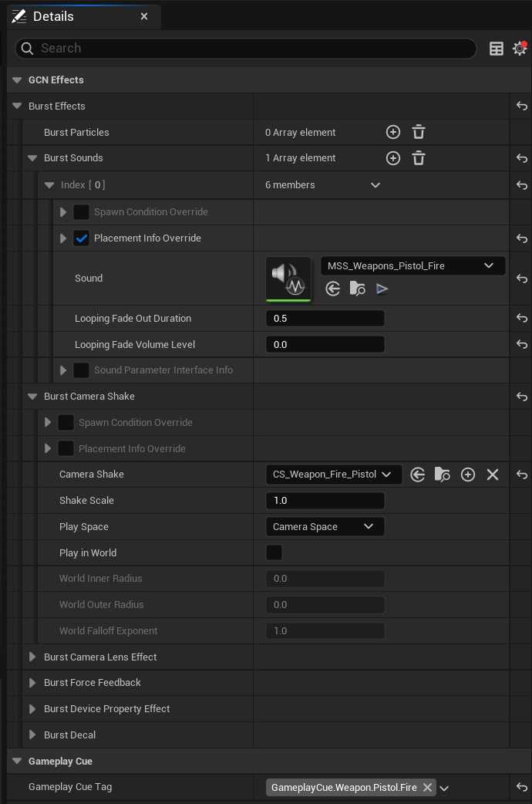Add element to Burst Particles array

[393, 132]
